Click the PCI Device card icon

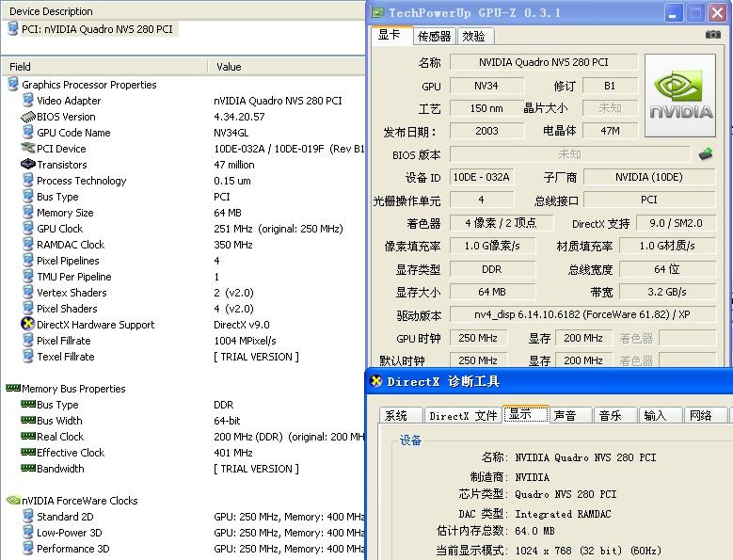click(x=28, y=148)
